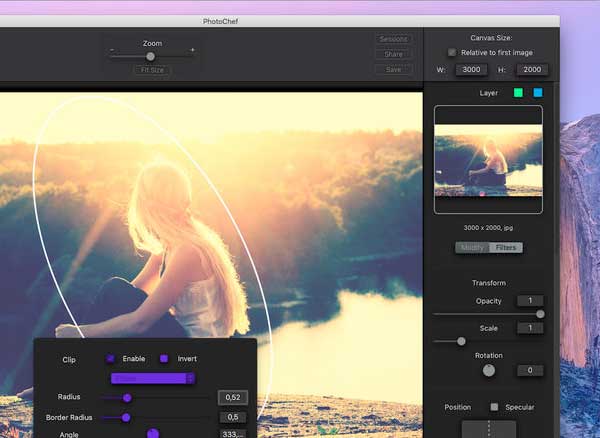This screenshot has width=600, height=438.
Task: Click the PhotoChef window title
Action: [220, 21]
